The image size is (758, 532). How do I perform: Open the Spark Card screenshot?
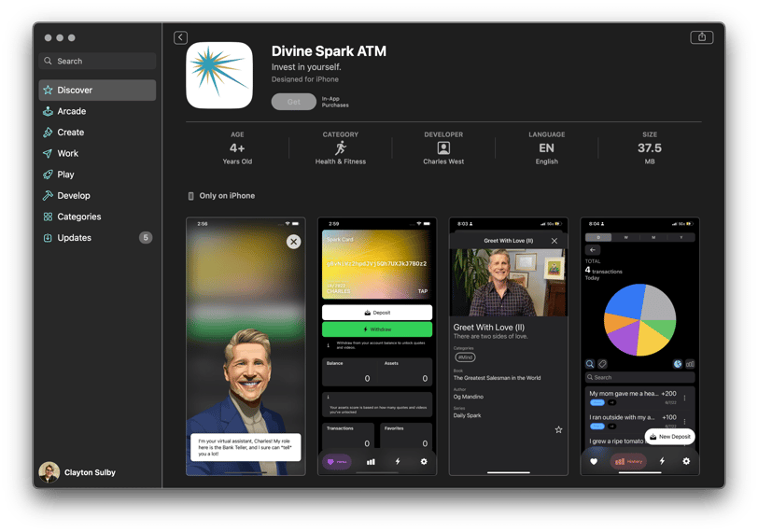pos(377,346)
